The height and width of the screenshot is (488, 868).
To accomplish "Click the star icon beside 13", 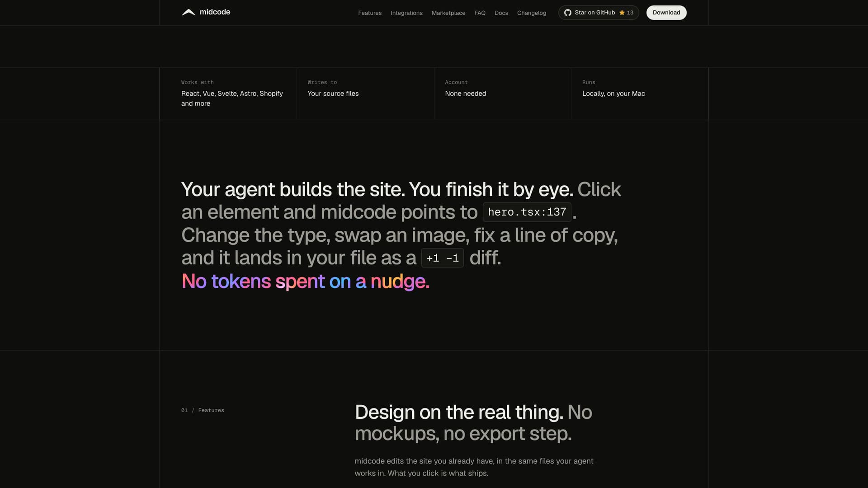I will coord(622,13).
